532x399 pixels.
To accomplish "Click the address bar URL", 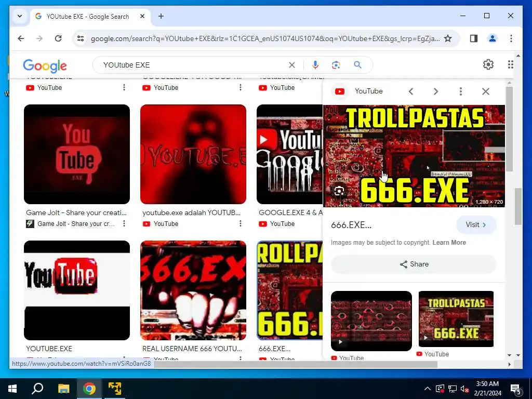I will (265, 38).
